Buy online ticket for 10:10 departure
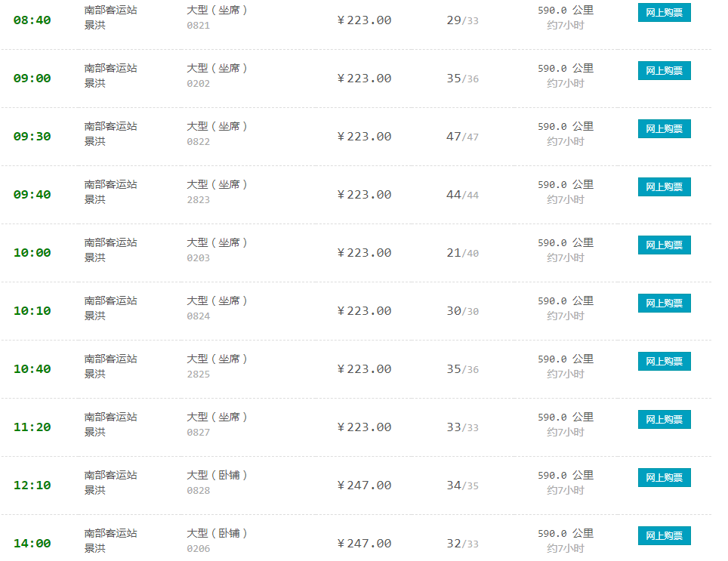The image size is (728, 561). pyautogui.click(x=664, y=304)
